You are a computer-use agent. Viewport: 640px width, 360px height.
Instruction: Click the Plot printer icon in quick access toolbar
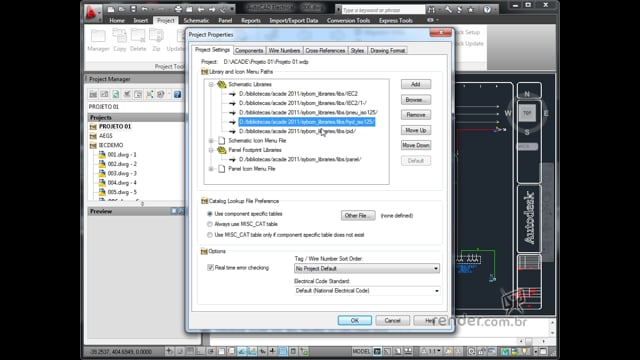178,9
